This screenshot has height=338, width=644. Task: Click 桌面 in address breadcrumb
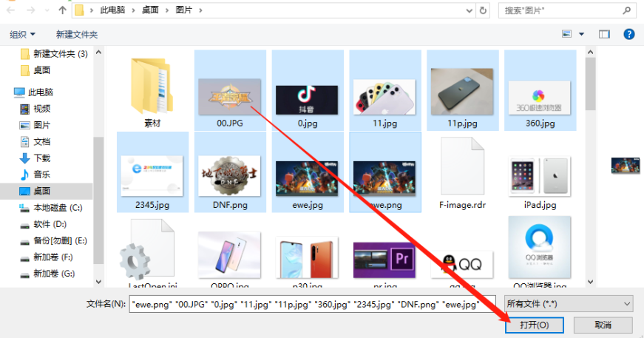click(x=150, y=10)
